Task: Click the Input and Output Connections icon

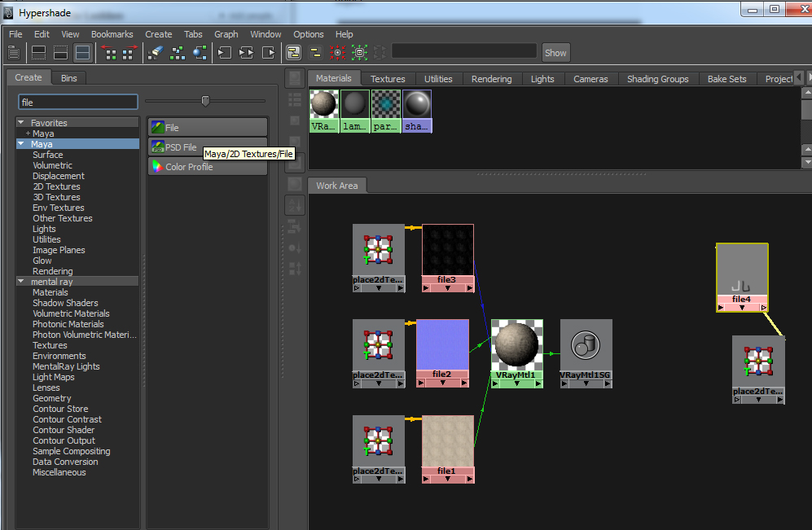Action: (x=246, y=52)
